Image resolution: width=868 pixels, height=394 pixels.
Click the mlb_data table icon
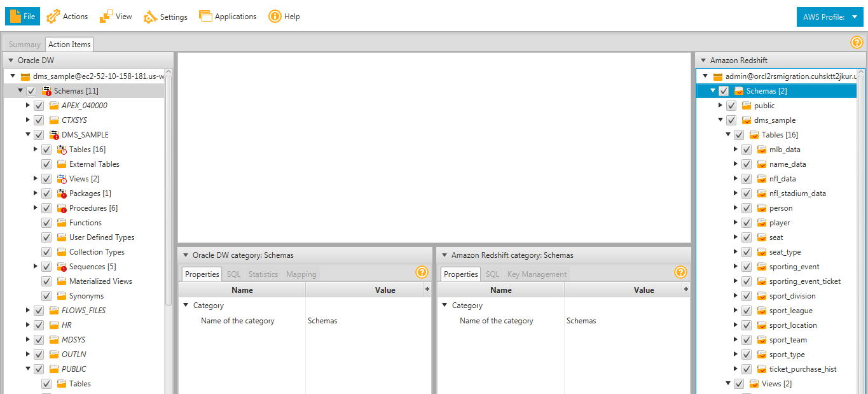pyautogui.click(x=762, y=150)
